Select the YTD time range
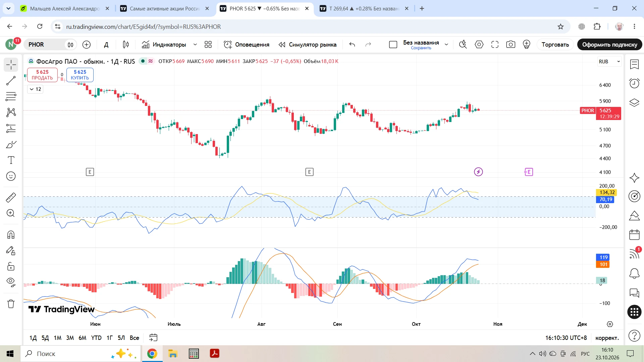This screenshot has height=362, width=644. [x=96, y=338]
